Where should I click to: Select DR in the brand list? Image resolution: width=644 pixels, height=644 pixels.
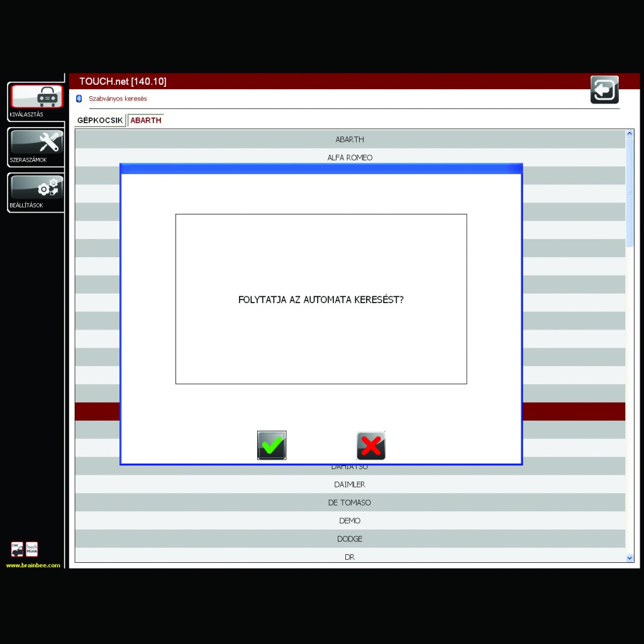350,555
